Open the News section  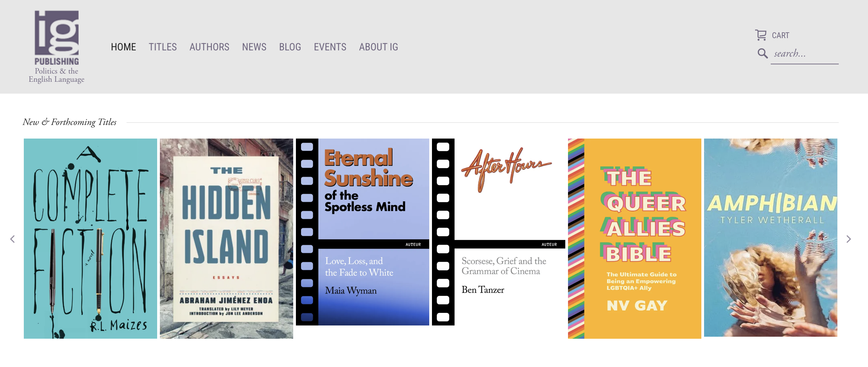[x=254, y=47]
